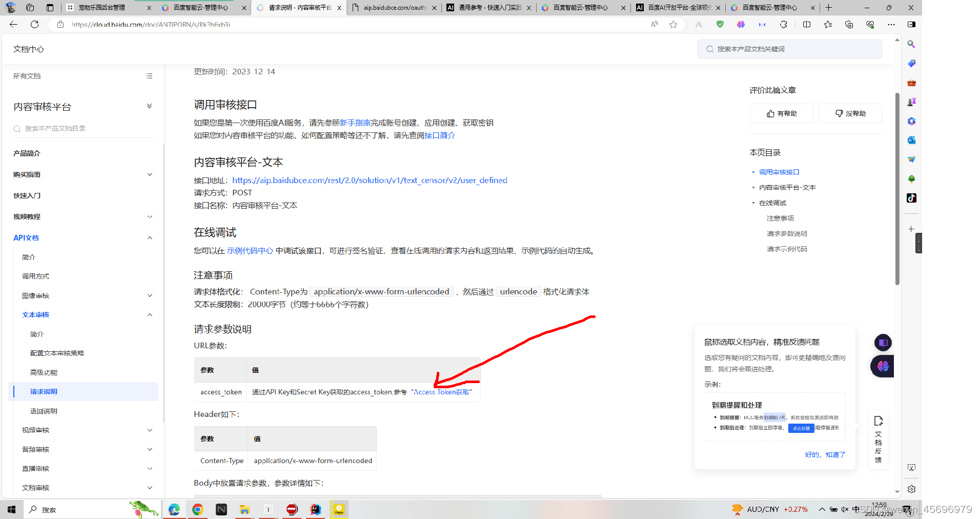Open the document feedback icon

click(x=878, y=439)
